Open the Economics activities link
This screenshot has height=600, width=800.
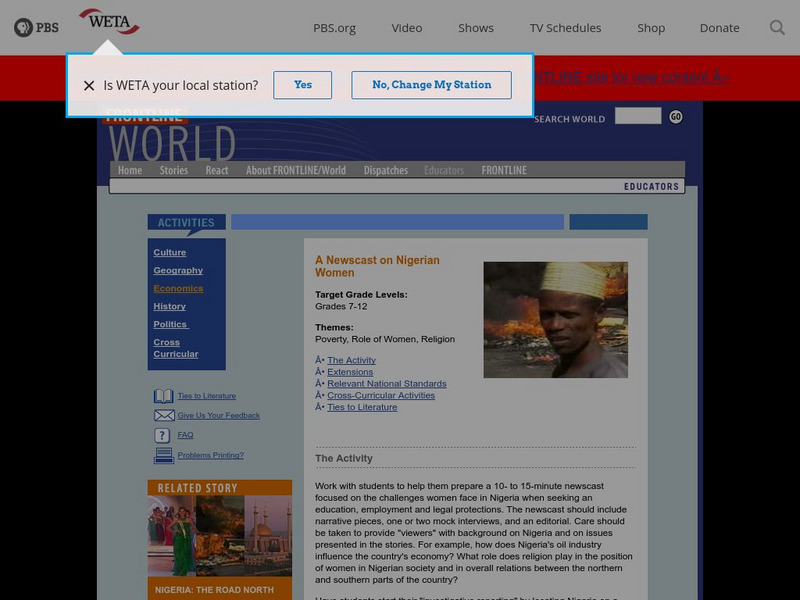tap(178, 288)
